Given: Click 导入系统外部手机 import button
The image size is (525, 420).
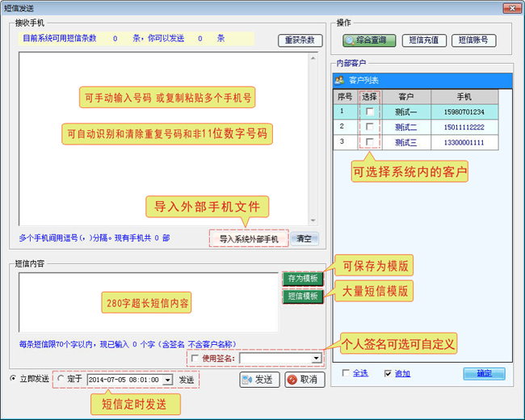Looking at the screenshot, I should pos(248,239).
